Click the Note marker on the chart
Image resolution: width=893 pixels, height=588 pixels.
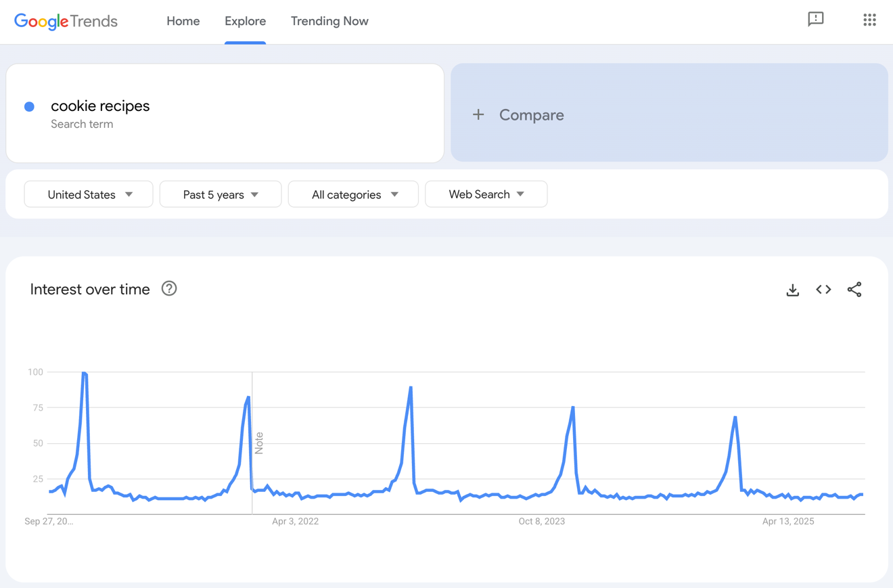pos(260,441)
